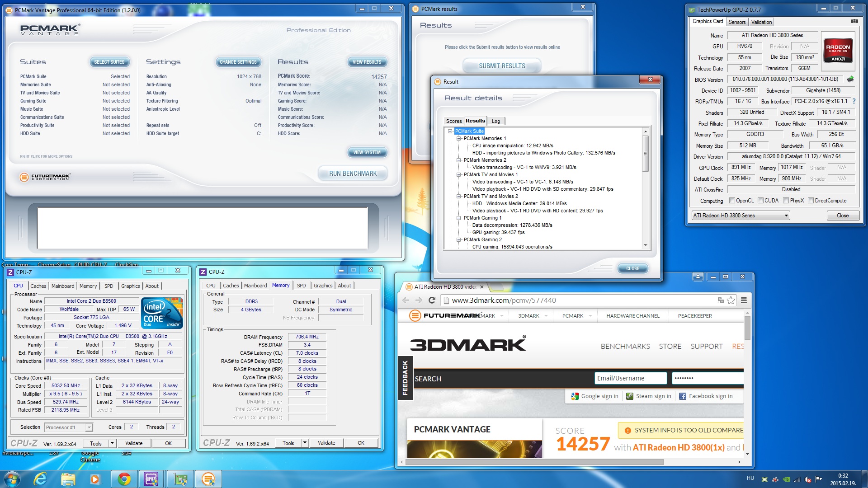The height and width of the screenshot is (488, 868).
Task: Switch to GPU-Z in the taskbar
Action: click(x=180, y=479)
